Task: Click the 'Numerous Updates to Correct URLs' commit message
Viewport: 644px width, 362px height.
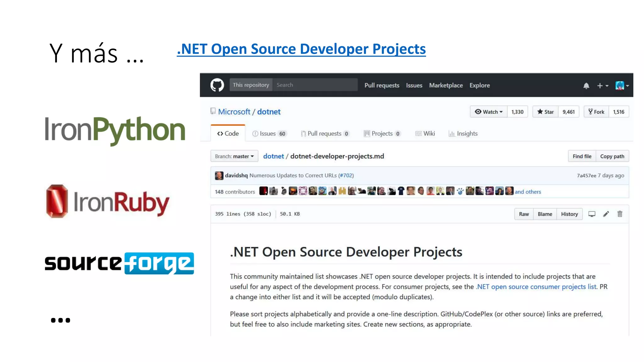Action: [x=293, y=175]
